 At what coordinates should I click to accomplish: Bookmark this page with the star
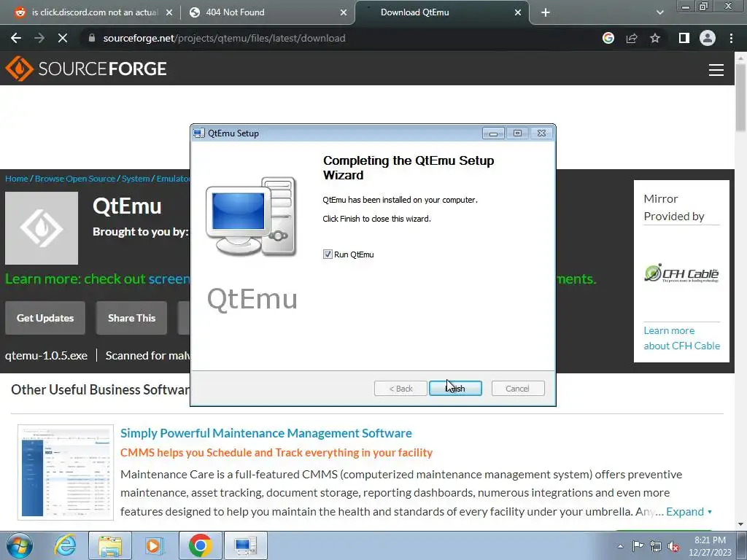[x=655, y=38]
